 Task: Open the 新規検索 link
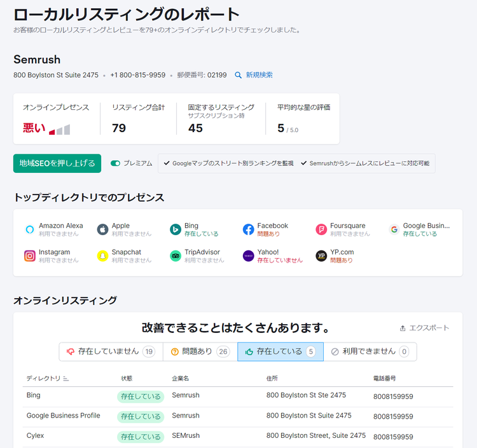tap(259, 75)
